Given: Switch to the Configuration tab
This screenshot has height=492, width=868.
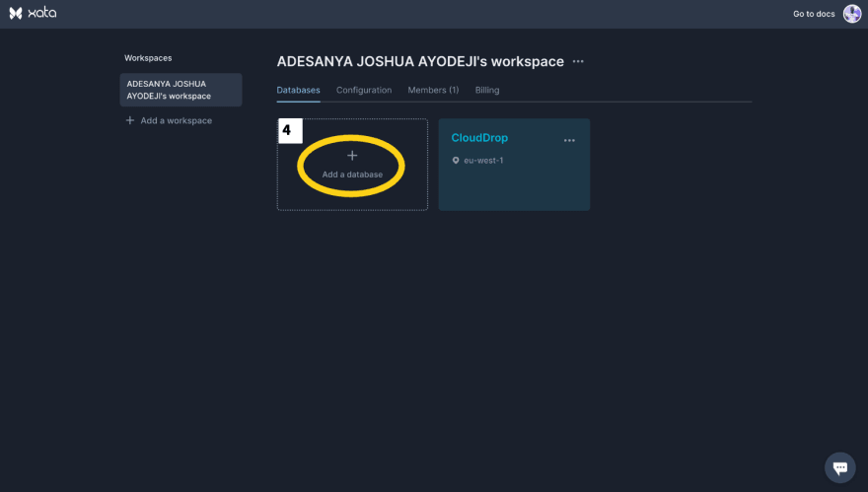Looking at the screenshot, I should (x=364, y=90).
